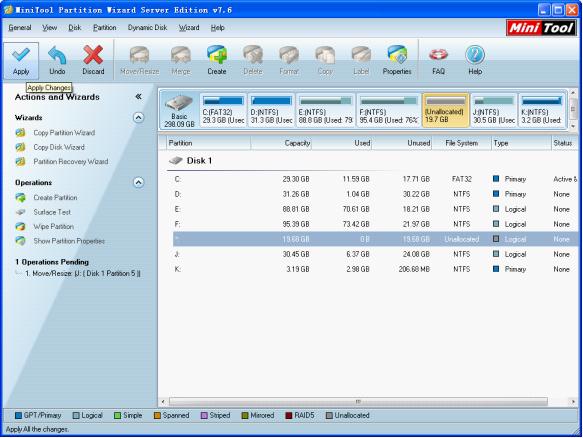Click the Create partition toolbar icon
Viewport: 583px width, 438px height.
217,55
